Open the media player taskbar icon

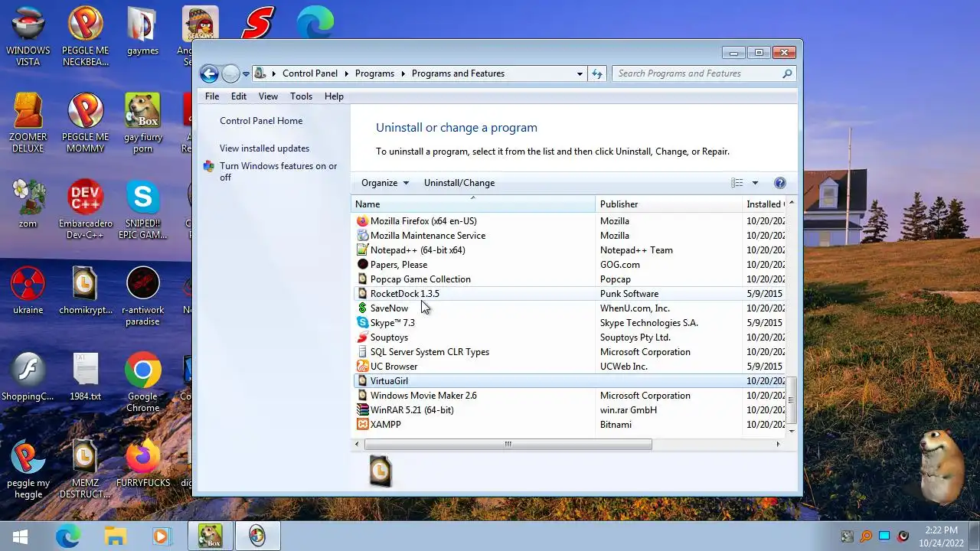click(161, 536)
